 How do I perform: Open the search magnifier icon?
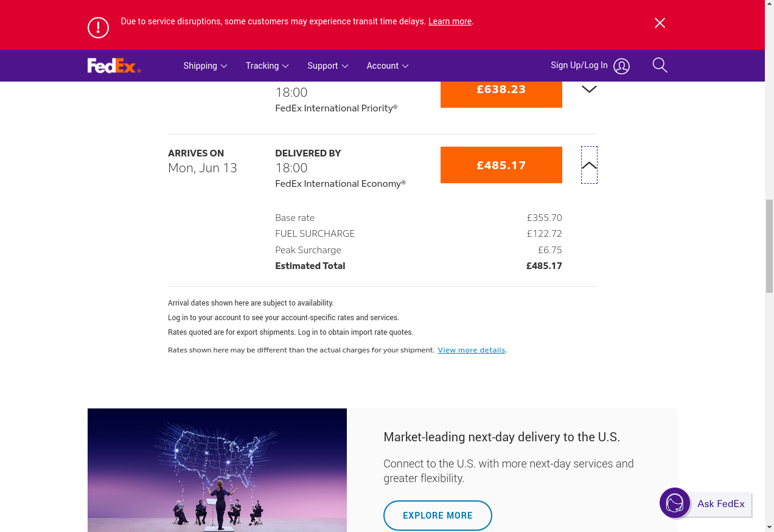click(660, 65)
